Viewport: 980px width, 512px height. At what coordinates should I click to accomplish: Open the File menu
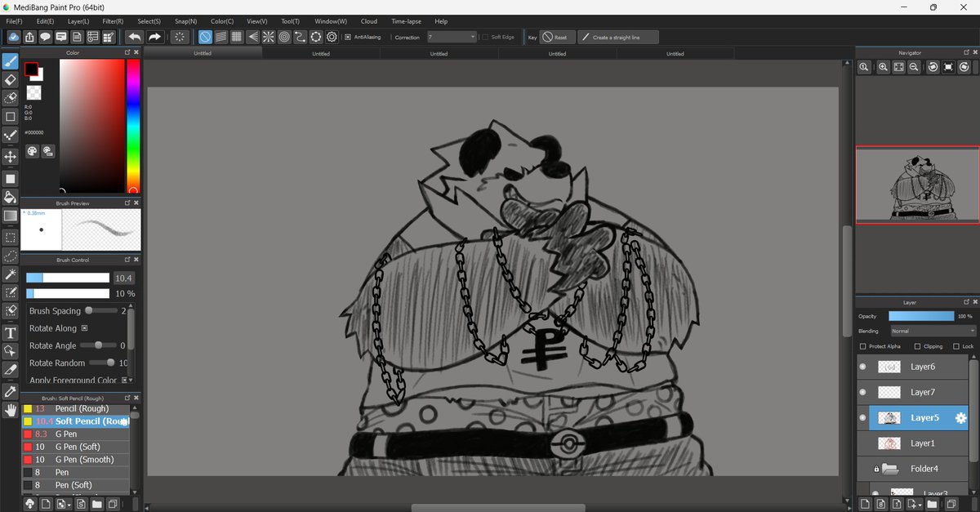pyautogui.click(x=14, y=21)
